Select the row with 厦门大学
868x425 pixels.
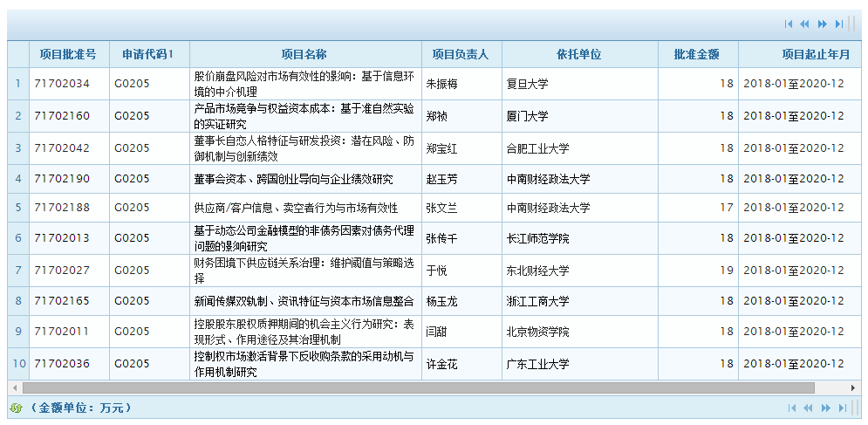[x=528, y=116]
